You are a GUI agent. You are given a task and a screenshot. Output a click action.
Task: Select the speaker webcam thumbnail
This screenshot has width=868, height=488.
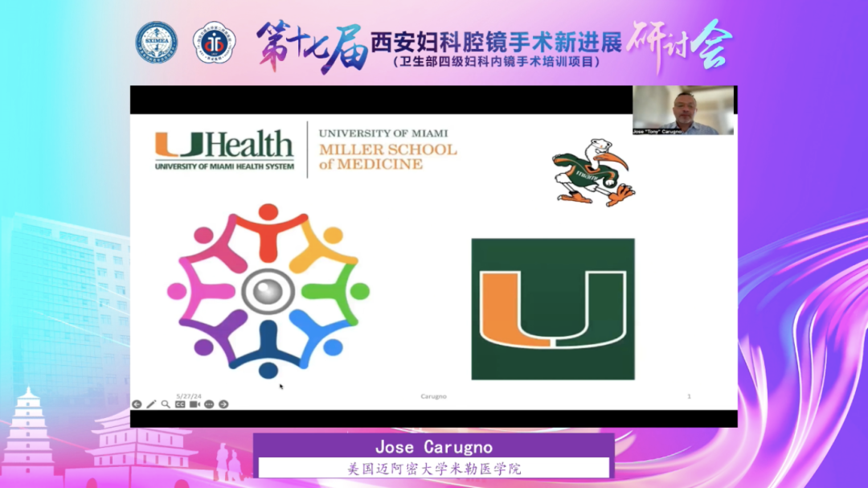(x=683, y=110)
